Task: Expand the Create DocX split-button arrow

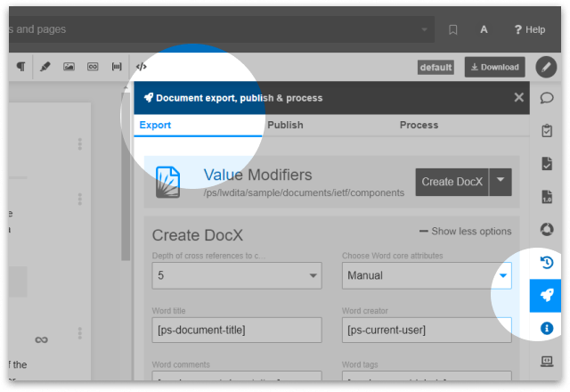Action: tap(501, 181)
